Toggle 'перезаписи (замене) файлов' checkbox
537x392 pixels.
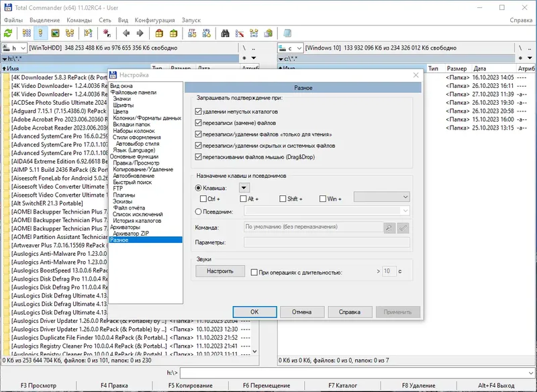(198, 123)
